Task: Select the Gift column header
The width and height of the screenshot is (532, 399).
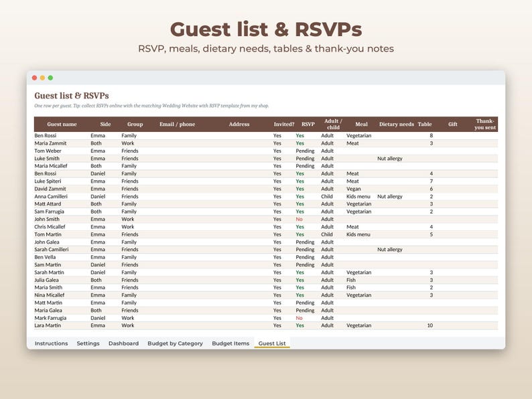Action: click(x=453, y=124)
